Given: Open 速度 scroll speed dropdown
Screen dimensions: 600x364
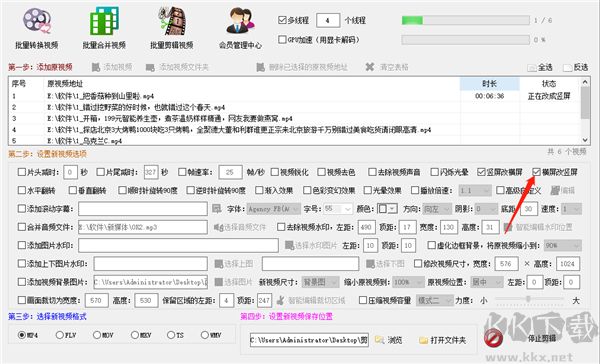Looking at the screenshot, I should pyautogui.click(x=572, y=209).
